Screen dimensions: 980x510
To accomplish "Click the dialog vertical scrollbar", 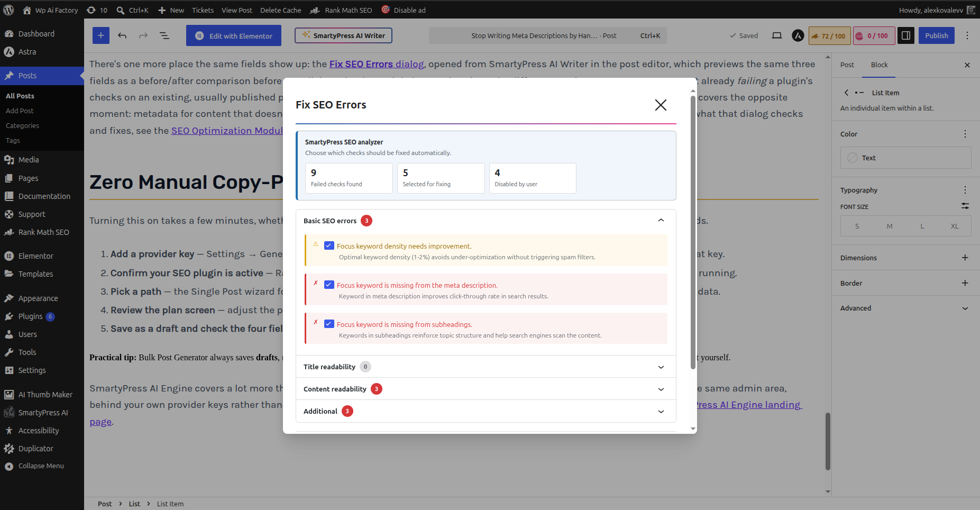I will point(693,233).
